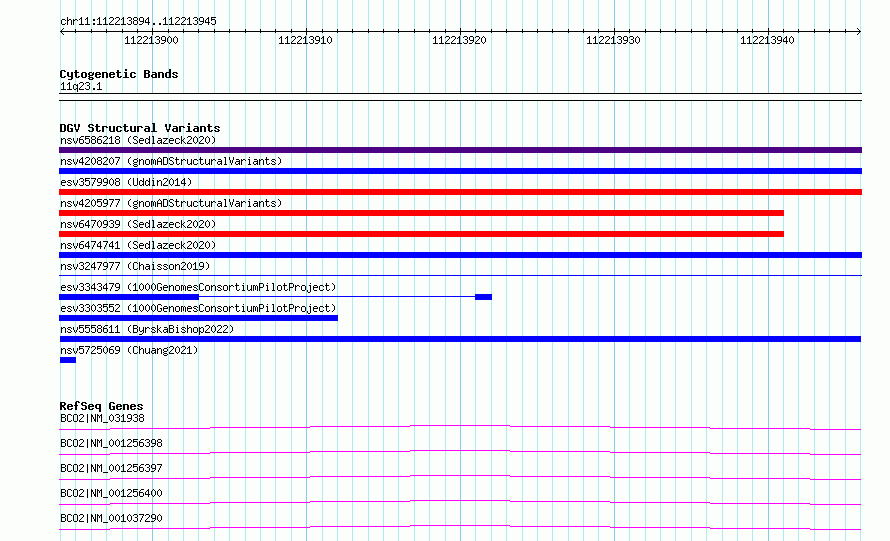
Task: Open the BCO2|NM_001256400 transcript label
Action: click(111, 493)
